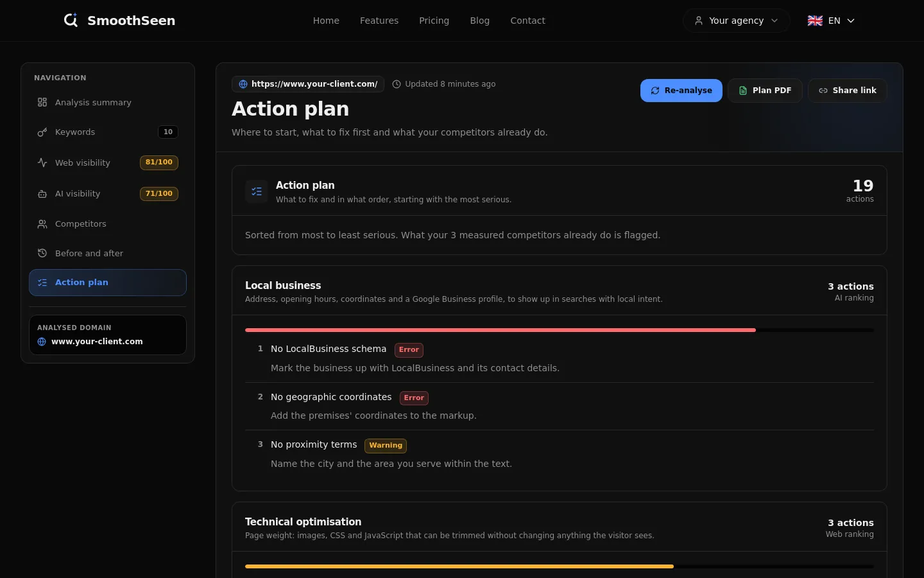Download the Plan PDF
The height and width of the screenshot is (578, 924).
[x=765, y=91]
